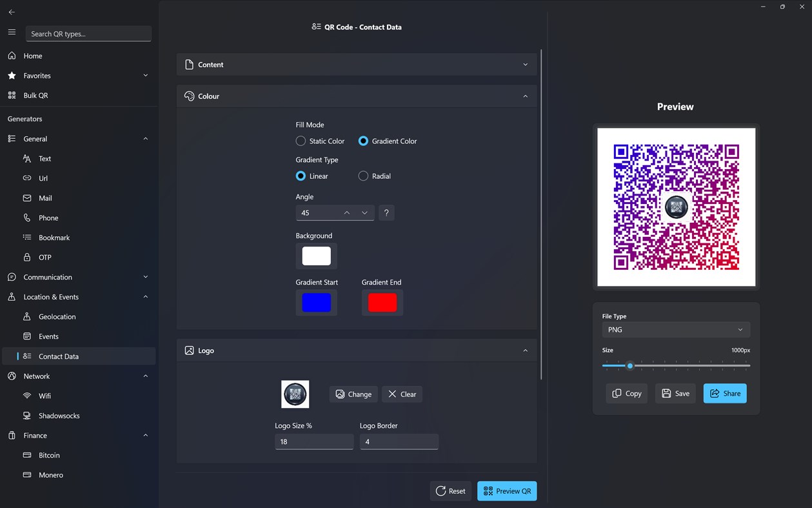Image resolution: width=812 pixels, height=508 pixels.
Task: Collapse the Location & Events category
Action: tap(145, 296)
